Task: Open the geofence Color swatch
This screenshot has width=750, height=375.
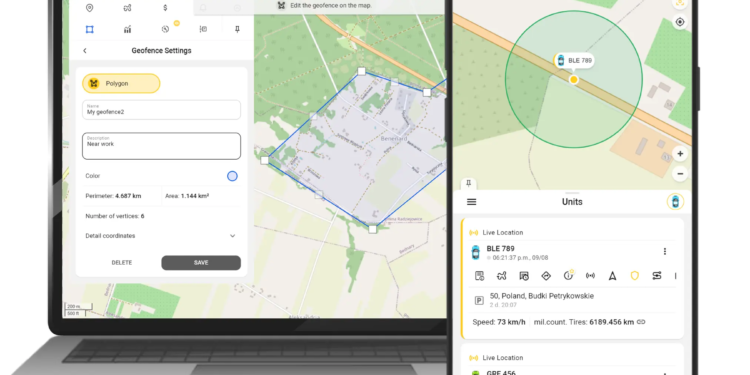Action: pyautogui.click(x=232, y=176)
